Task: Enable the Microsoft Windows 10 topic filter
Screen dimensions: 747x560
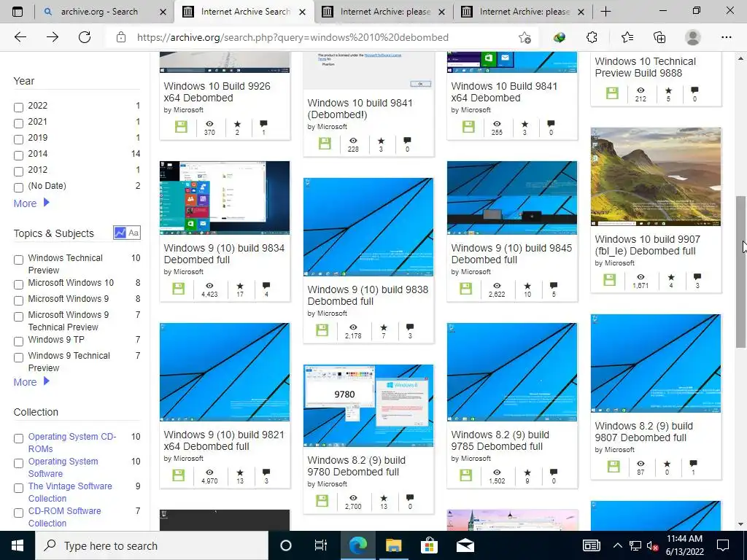Action: tap(18, 284)
